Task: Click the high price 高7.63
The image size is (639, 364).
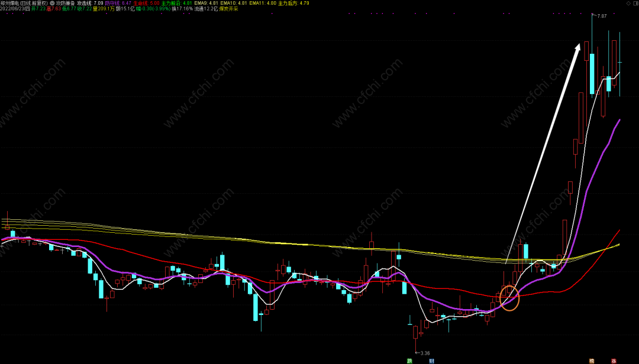Action: tap(54, 9)
